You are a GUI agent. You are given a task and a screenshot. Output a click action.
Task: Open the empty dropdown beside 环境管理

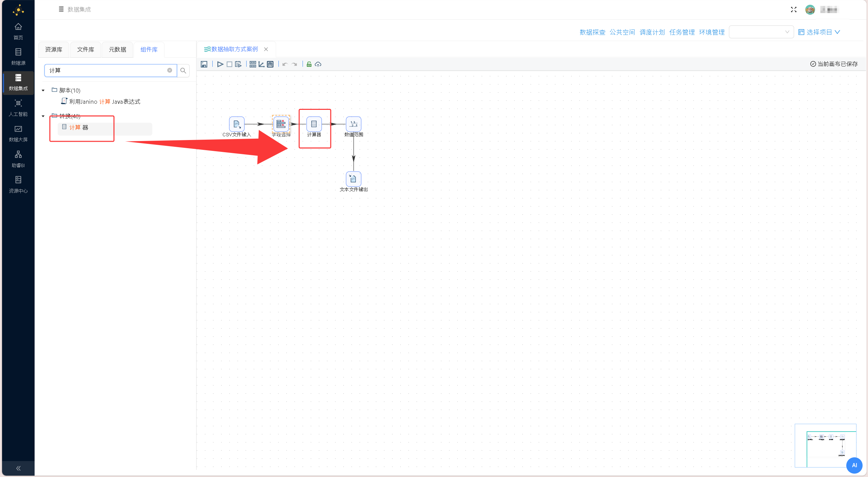(761, 32)
